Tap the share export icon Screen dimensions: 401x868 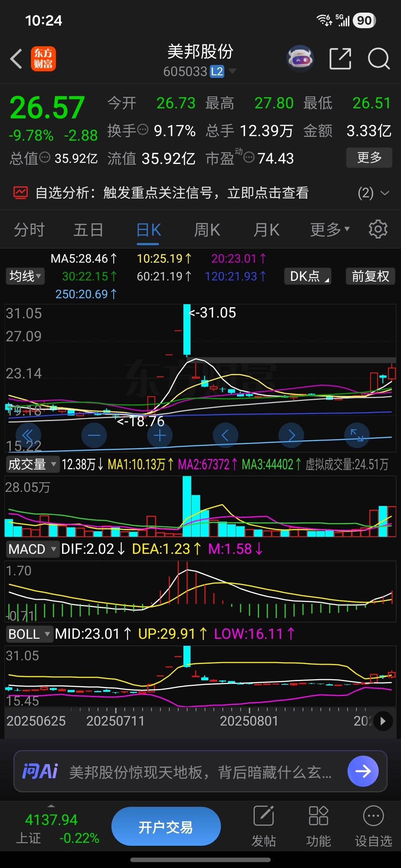(340, 59)
